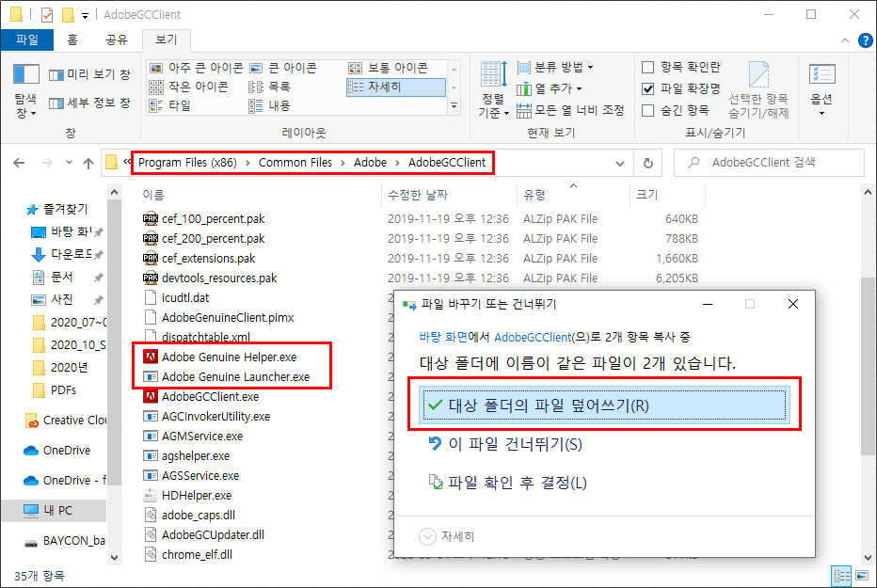The height and width of the screenshot is (588, 877).
Task: Choose small icons (작은 아이콘) layout
Action: 189,87
